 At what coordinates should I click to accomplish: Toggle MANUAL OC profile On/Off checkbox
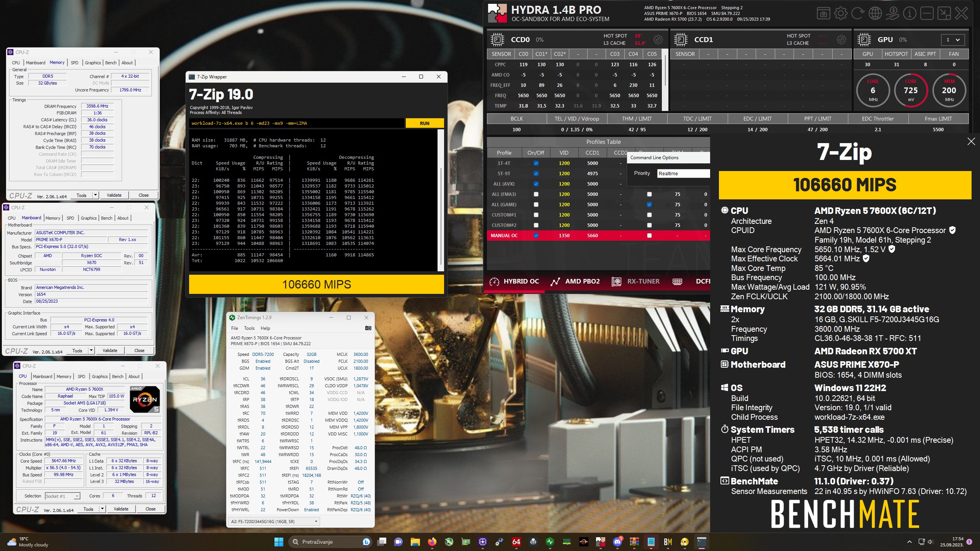pos(536,236)
